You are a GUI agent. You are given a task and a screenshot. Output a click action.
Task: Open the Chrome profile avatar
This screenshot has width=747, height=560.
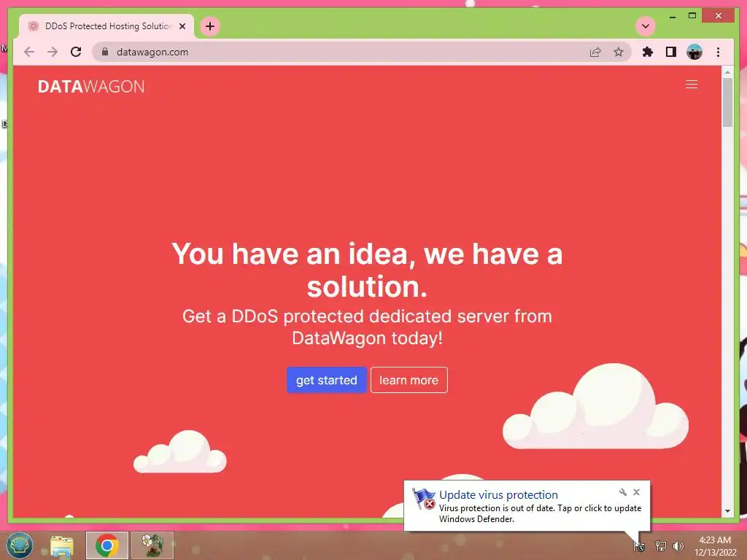pyautogui.click(x=694, y=52)
